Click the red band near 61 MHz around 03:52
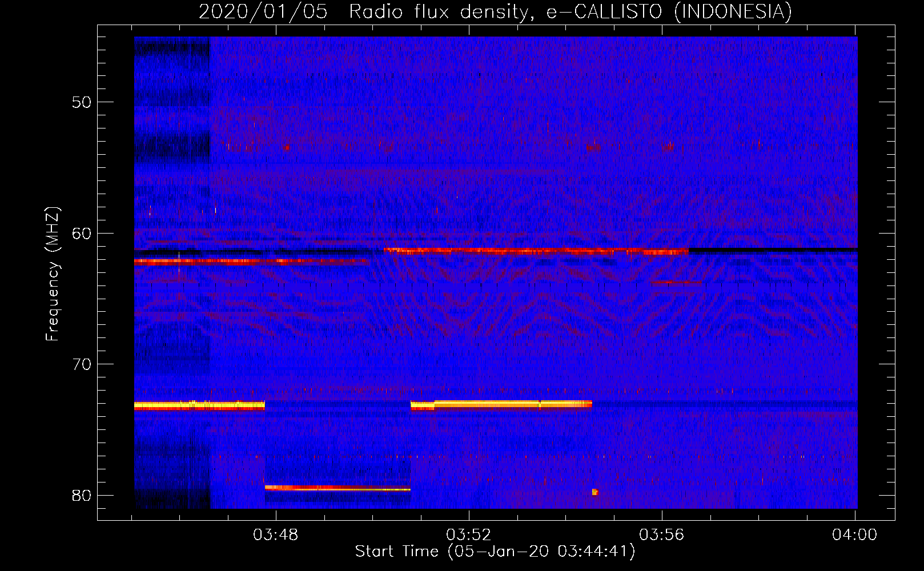Image resolution: width=924 pixels, height=571 pixels. (x=536, y=251)
